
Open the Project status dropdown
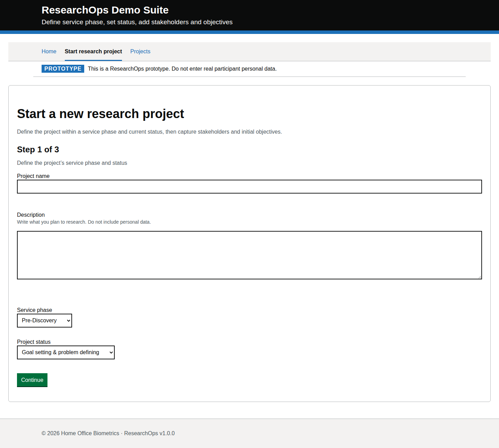click(x=65, y=352)
